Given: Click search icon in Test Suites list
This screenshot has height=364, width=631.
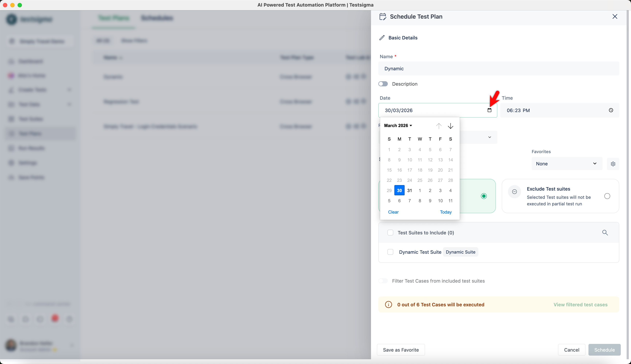Looking at the screenshot, I should click(x=605, y=233).
